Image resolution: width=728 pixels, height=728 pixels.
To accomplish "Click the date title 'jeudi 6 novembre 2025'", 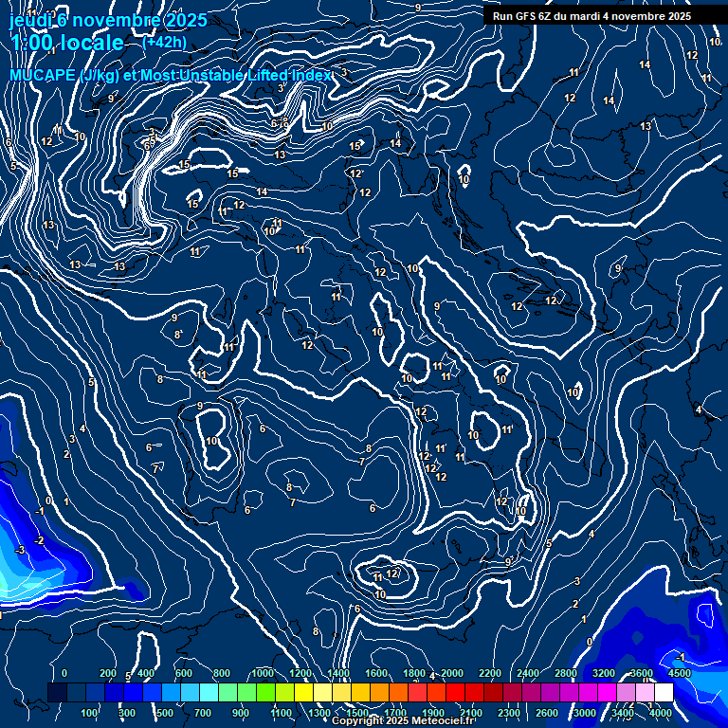I will pyautogui.click(x=108, y=20).
